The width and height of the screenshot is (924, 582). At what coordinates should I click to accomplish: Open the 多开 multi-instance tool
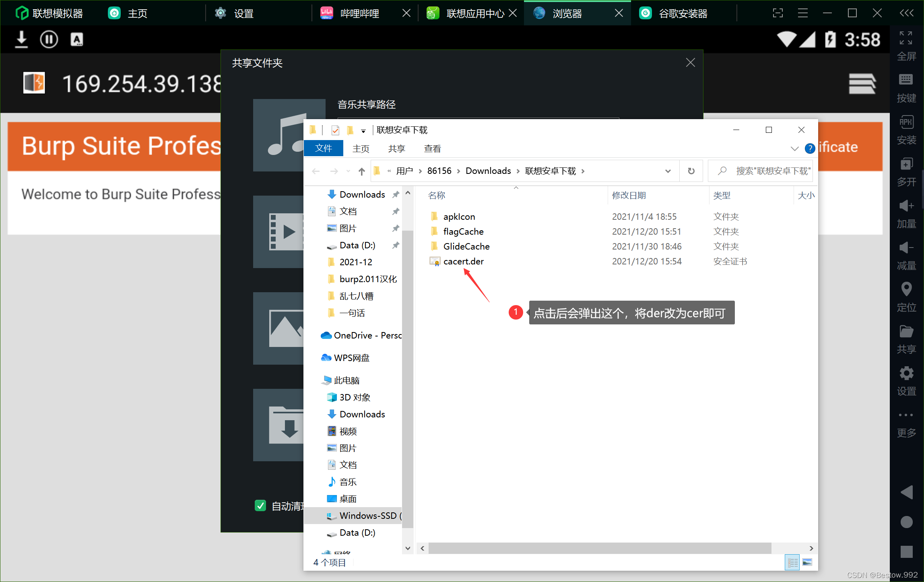[x=906, y=164]
